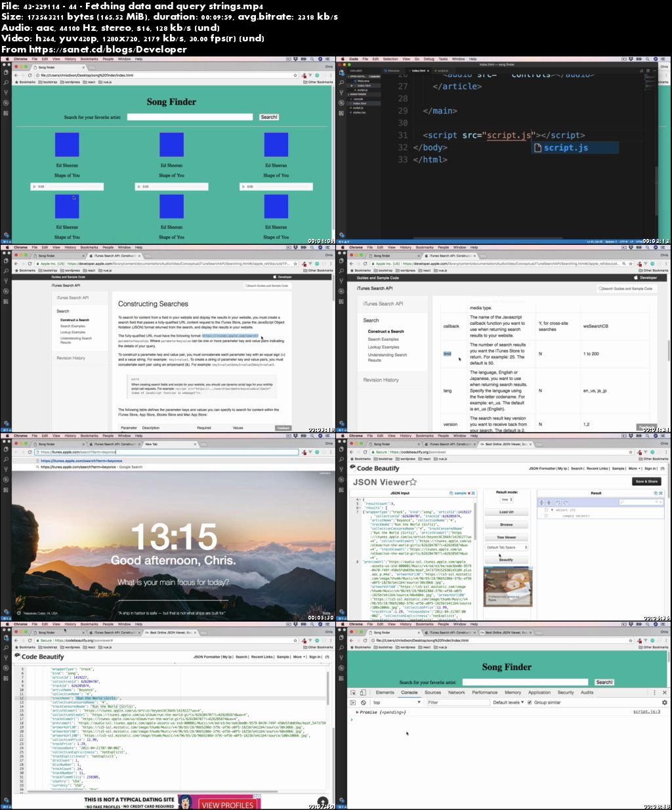The height and width of the screenshot is (810, 672).
Task: Play the right-hand Shape of You audio preview
Action: (x=244, y=187)
